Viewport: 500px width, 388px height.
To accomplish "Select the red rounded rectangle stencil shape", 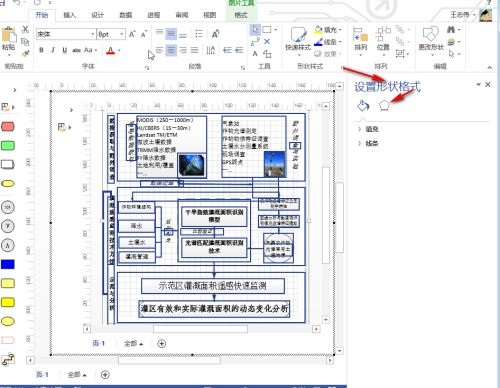I will (x=8, y=127).
